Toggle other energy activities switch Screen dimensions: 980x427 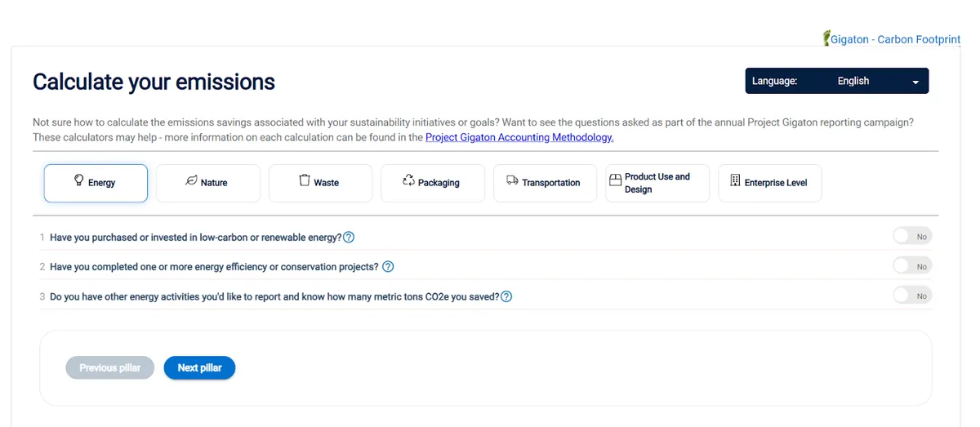(x=912, y=295)
